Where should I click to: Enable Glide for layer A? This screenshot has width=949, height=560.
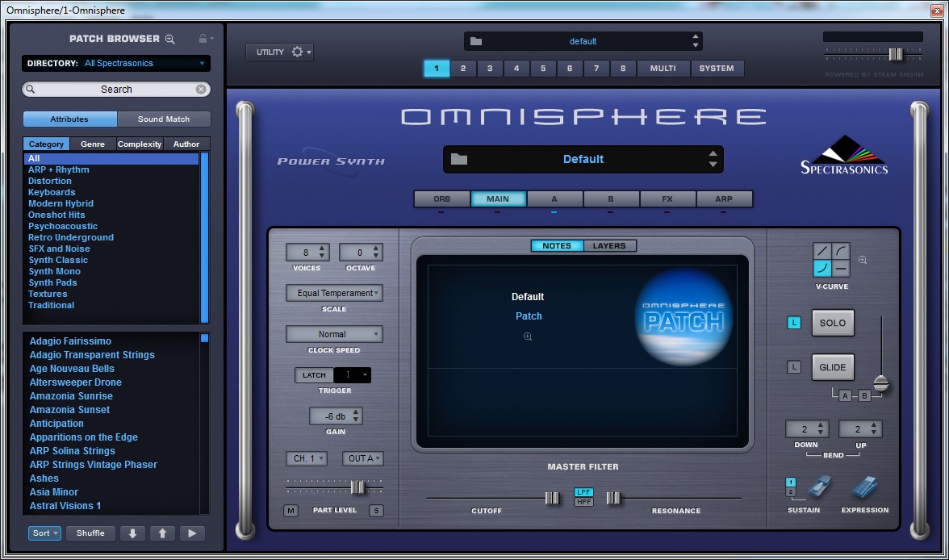coord(846,395)
